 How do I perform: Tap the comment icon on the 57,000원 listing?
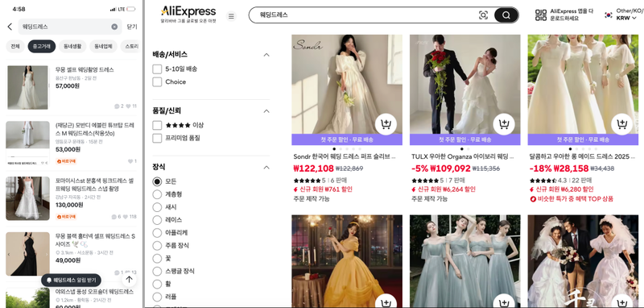[x=117, y=106]
